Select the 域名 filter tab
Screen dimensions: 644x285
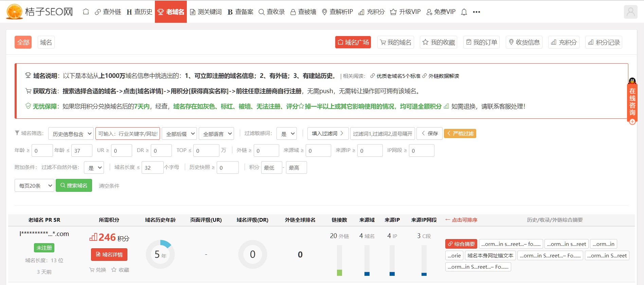(x=46, y=42)
